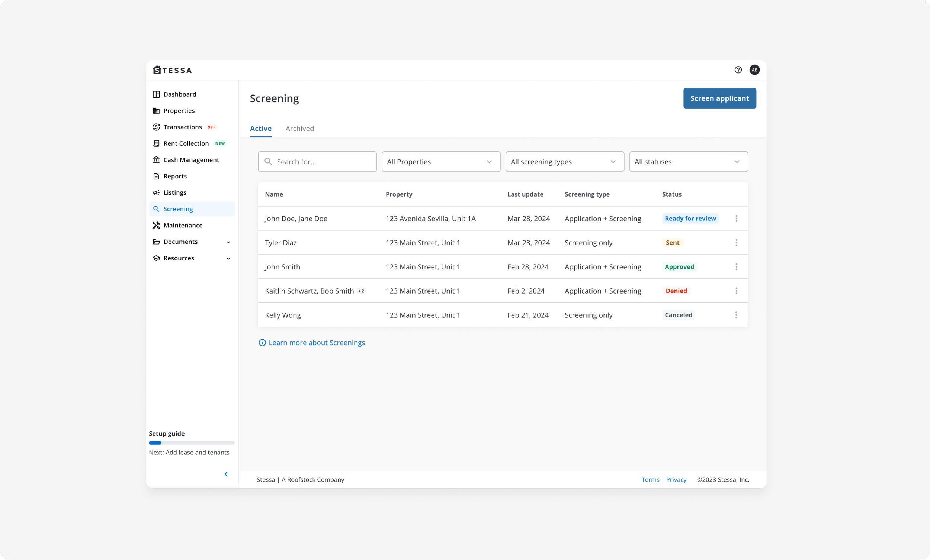This screenshot has width=930, height=560.
Task: Click the Setup guide progress bar
Action: [192, 443]
